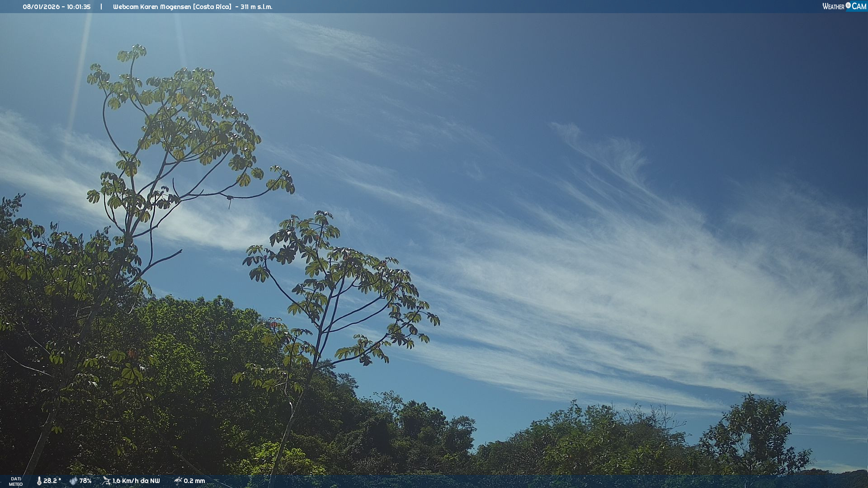Click the humidity water drops icon
Viewport: 868px width, 488px height.
73,481
